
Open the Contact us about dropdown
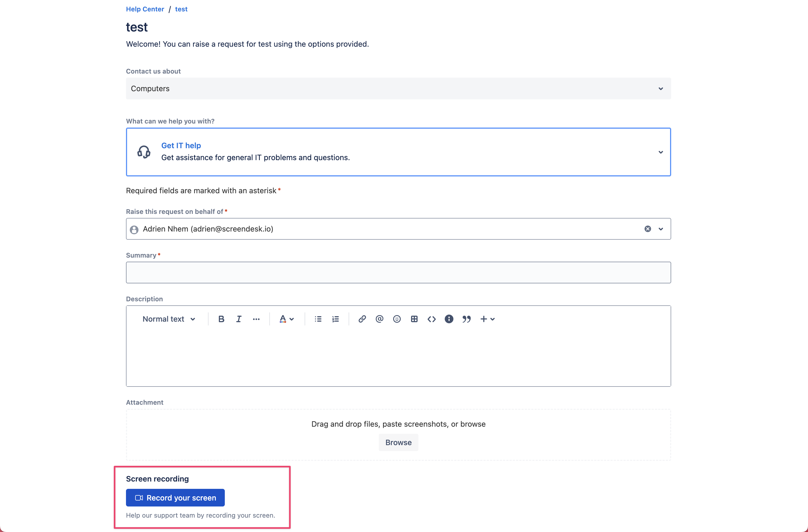pos(398,88)
